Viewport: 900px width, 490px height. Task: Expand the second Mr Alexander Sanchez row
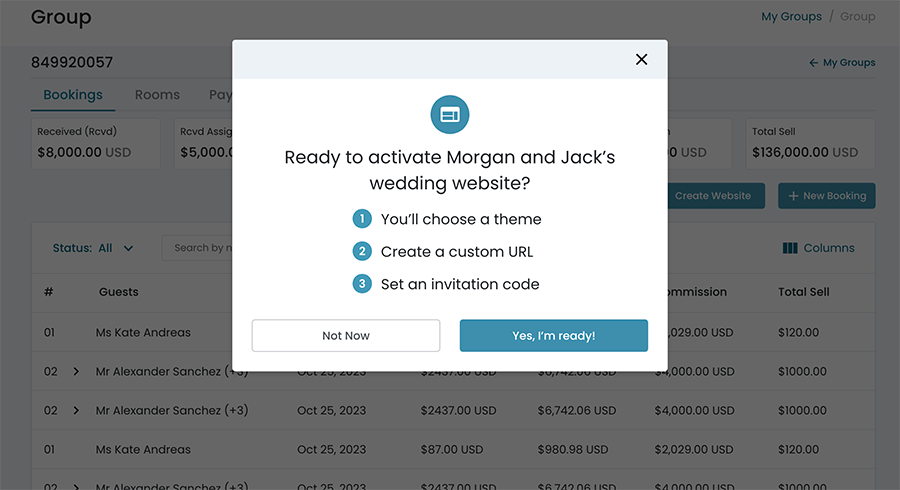(76, 411)
